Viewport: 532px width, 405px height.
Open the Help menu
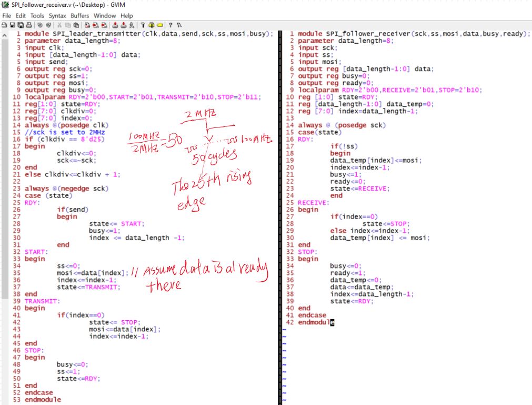(x=126, y=16)
